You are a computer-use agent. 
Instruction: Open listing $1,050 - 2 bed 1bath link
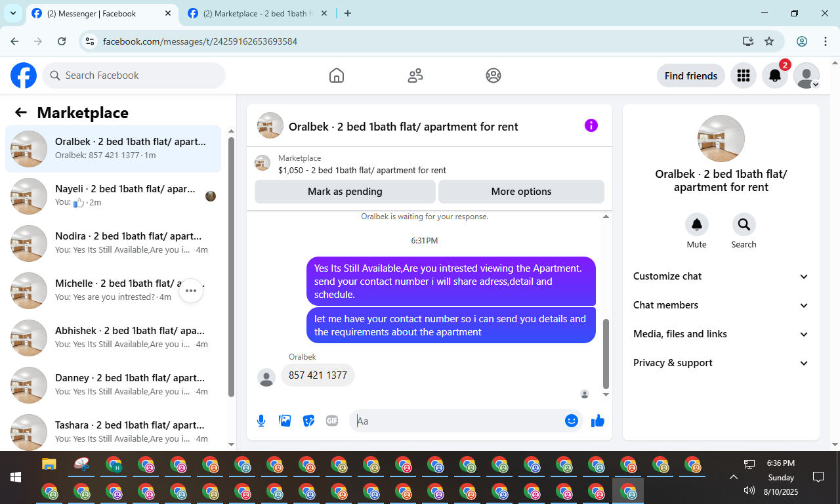point(362,170)
